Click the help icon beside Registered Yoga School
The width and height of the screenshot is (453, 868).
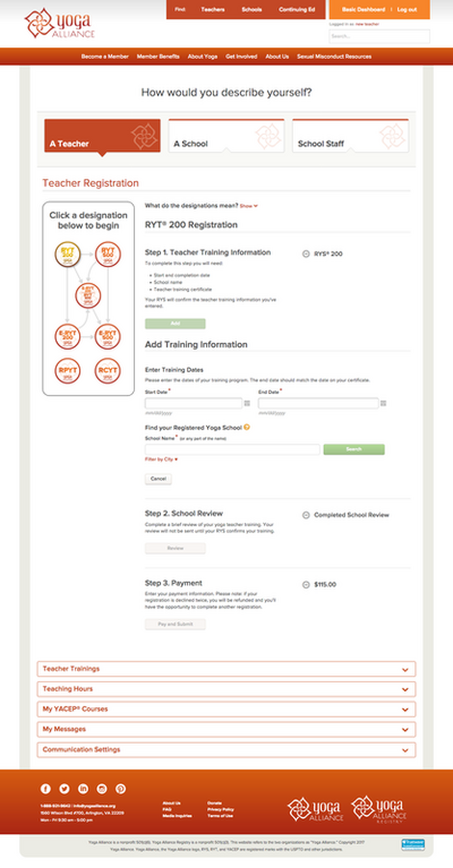click(247, 427)
